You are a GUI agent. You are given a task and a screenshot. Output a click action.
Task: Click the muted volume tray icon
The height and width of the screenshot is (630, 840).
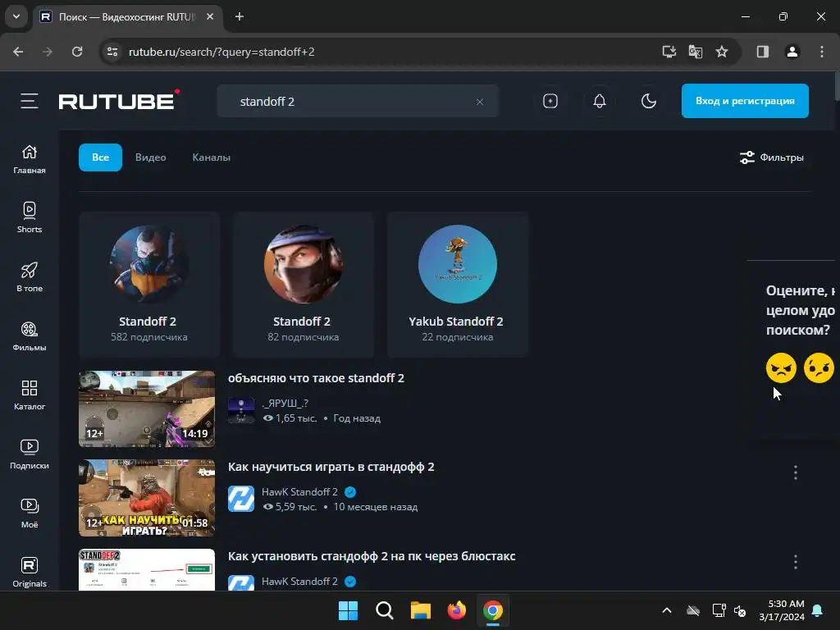click(741, 610)
